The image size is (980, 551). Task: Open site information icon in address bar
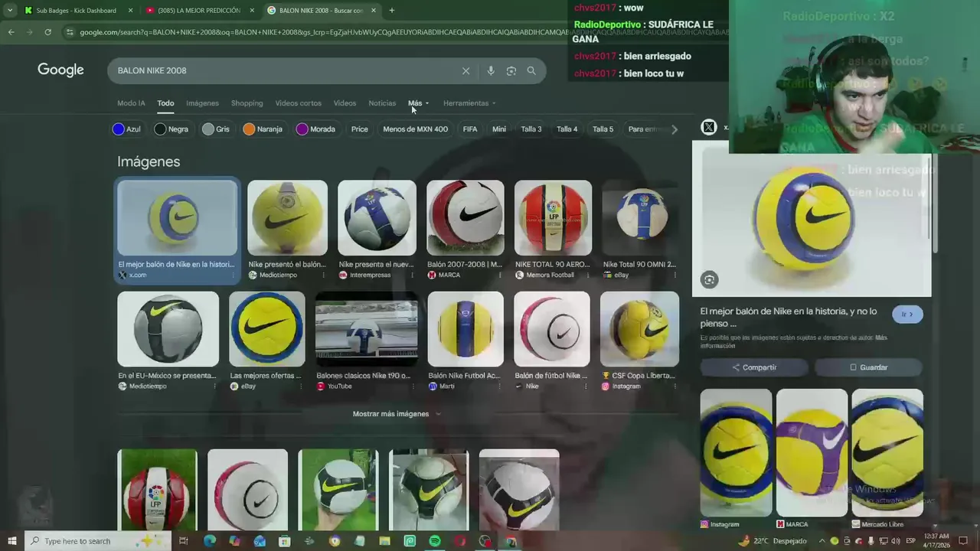pyautogui.click(x=70, y=32)
